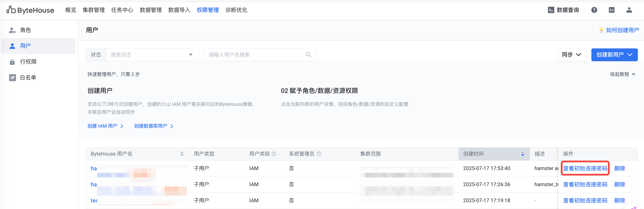View initial password for 17:26:36 user
Viewport: 644px width, 209px height.
[585, 185]
